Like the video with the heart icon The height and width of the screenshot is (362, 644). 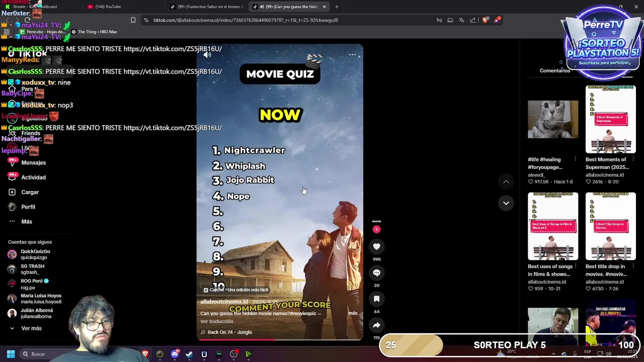tap(376, 246)
